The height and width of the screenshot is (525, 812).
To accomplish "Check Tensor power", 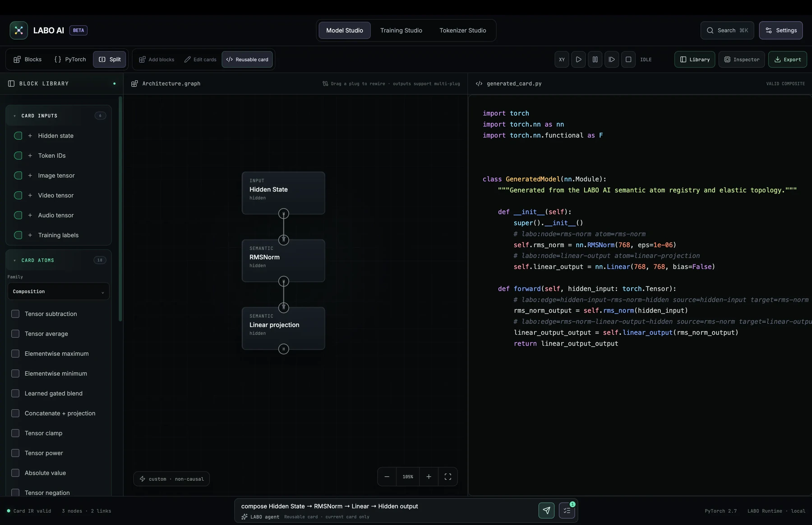I will pos(15,453).
